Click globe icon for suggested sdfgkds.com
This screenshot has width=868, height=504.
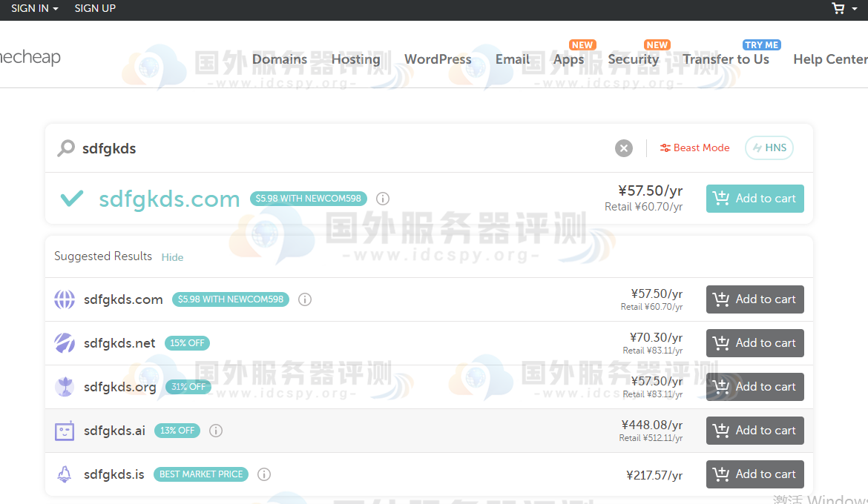pos(65,299)
